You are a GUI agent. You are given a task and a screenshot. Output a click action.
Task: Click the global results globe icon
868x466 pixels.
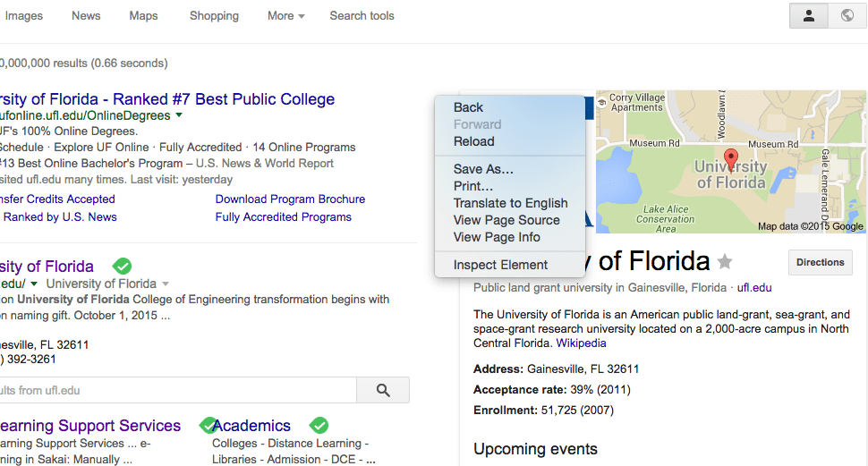pyautogui.click(x=847, y=16)
